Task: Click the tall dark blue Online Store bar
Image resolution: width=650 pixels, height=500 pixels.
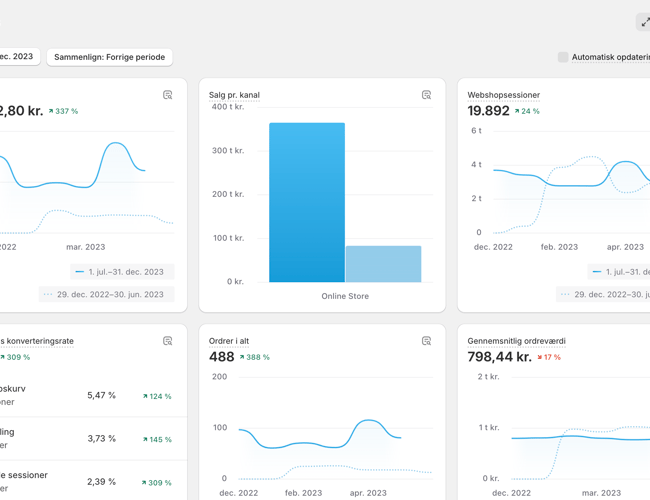Action: pos(307,202)
